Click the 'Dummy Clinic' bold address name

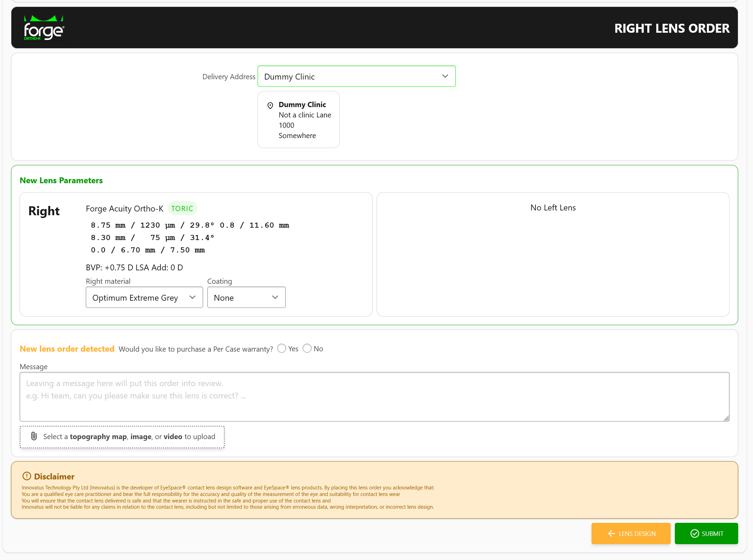coord(302,104)
